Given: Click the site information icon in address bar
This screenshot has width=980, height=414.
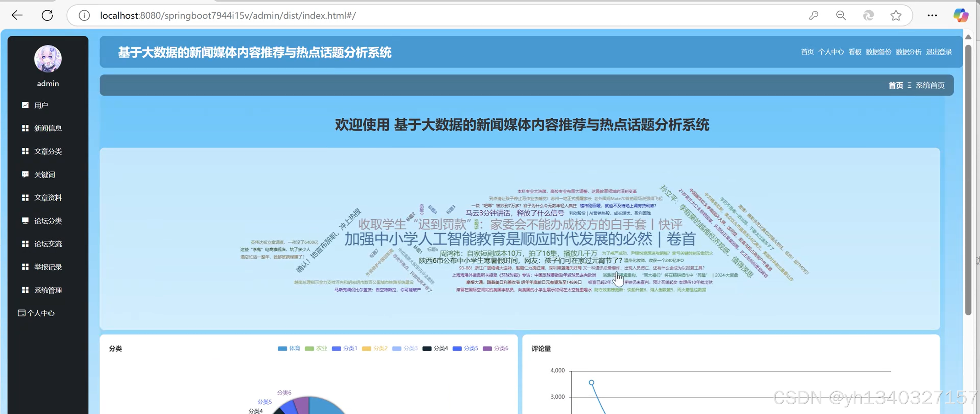Looking at the screenshot, I should tap(84, 15).
